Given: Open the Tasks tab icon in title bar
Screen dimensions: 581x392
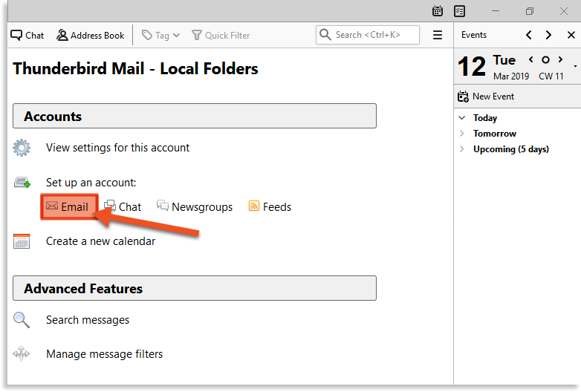Looking at the screenshot, I should (459, 11).
